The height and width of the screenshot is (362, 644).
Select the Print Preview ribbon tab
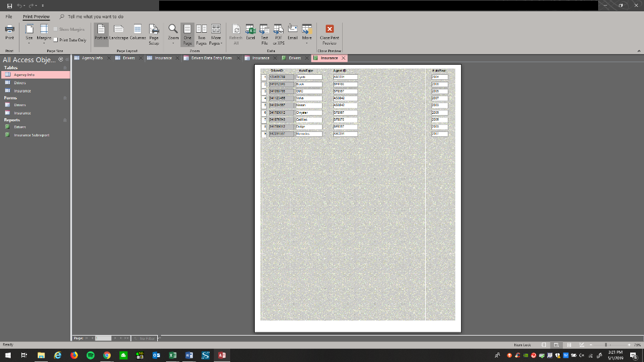(36, 17)
